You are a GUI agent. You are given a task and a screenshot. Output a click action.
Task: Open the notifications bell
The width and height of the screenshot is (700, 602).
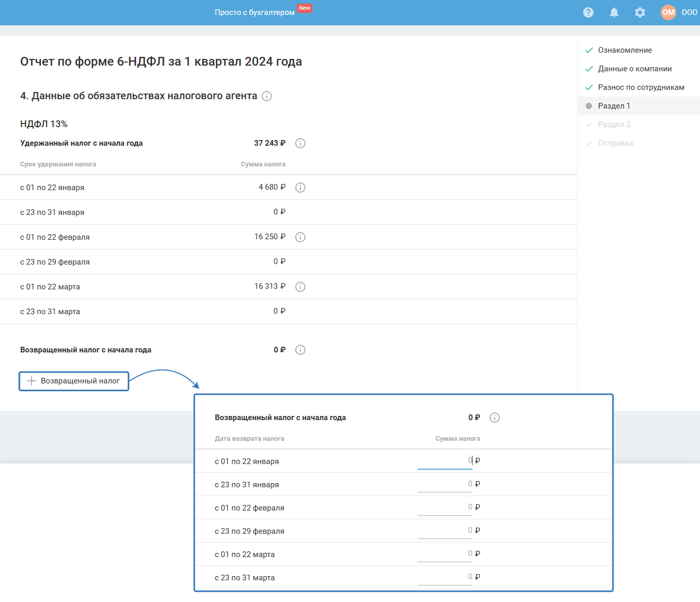pyautogui.click(x=614, y=12)
